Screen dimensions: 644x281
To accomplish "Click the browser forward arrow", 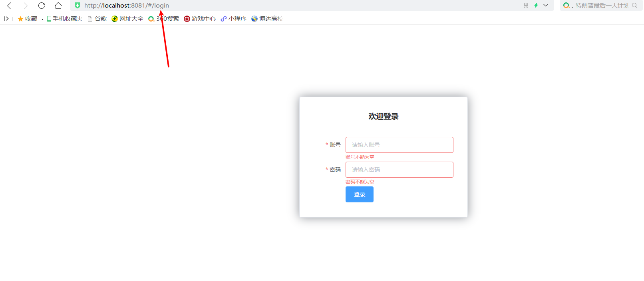I will point(26,6).
